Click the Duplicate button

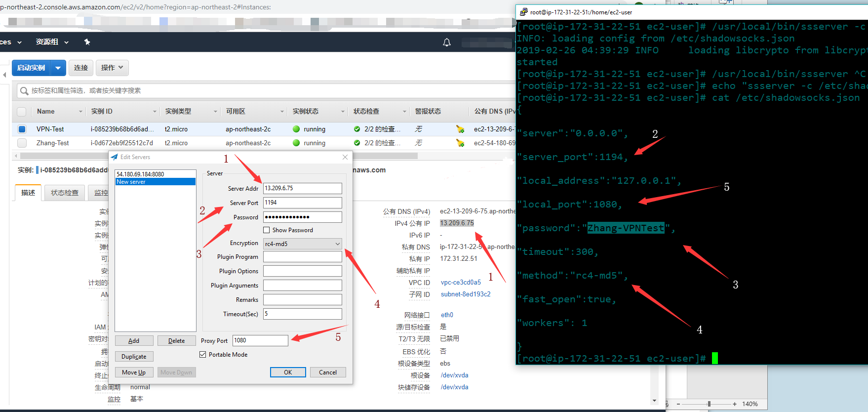click(x=134, y=357)
